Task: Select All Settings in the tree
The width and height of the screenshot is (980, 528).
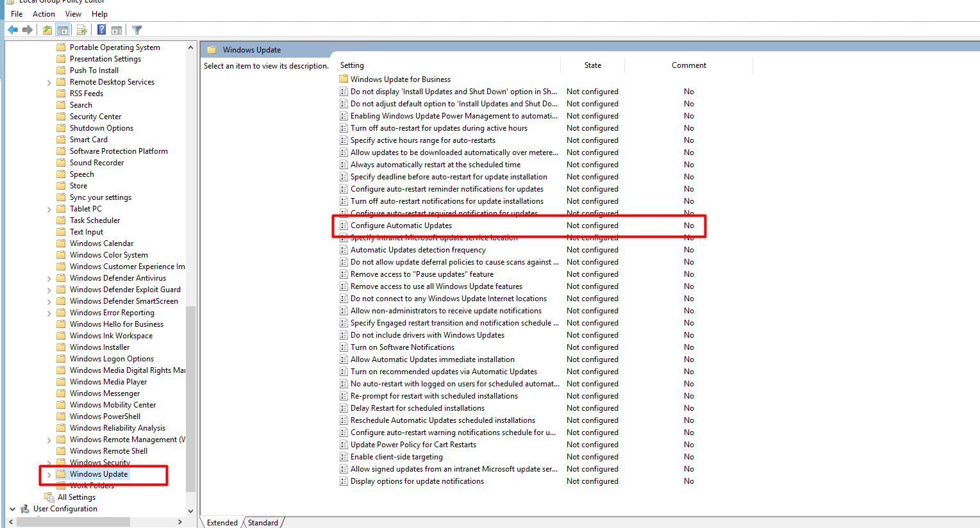Action: [x=76, y=497]
